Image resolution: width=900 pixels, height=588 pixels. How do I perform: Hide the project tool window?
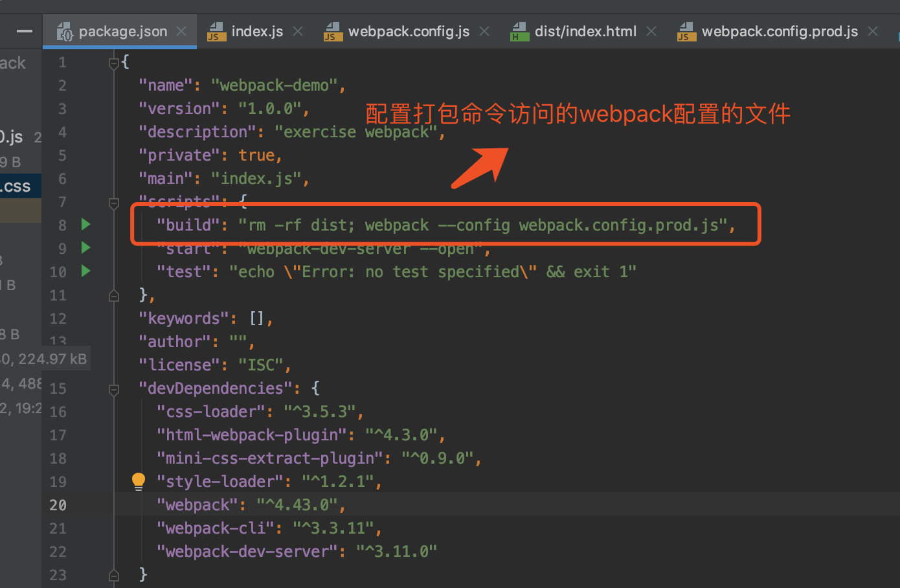coord(25,31)
